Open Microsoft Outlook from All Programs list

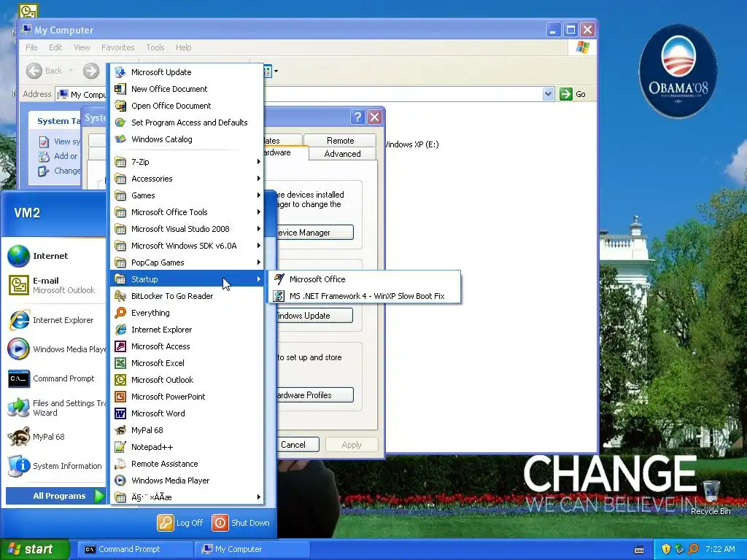(187, 379)
